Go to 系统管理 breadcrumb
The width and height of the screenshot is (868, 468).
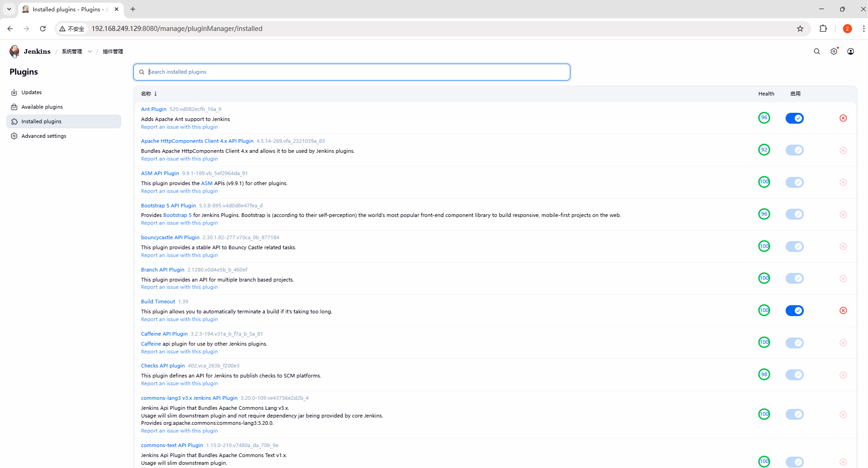(72, 51)
